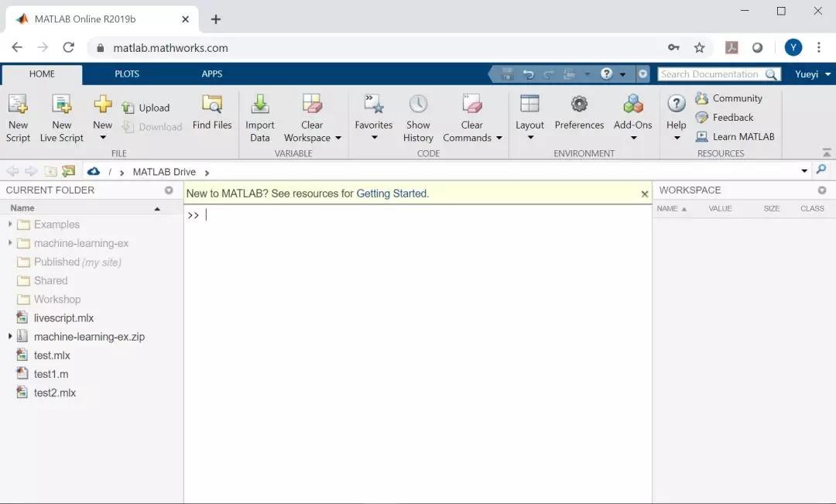
Task: Open the address bar path dropdown
Action: (x=804, y=171)
